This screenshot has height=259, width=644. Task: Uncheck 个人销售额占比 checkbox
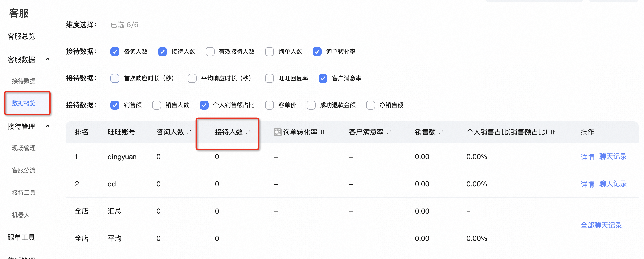[204, 105]
